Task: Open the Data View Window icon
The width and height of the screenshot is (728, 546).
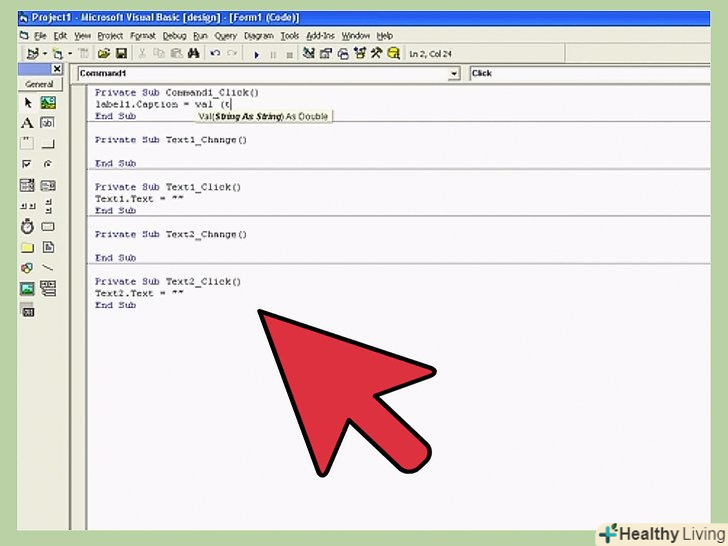Action: tap(393, 53)
